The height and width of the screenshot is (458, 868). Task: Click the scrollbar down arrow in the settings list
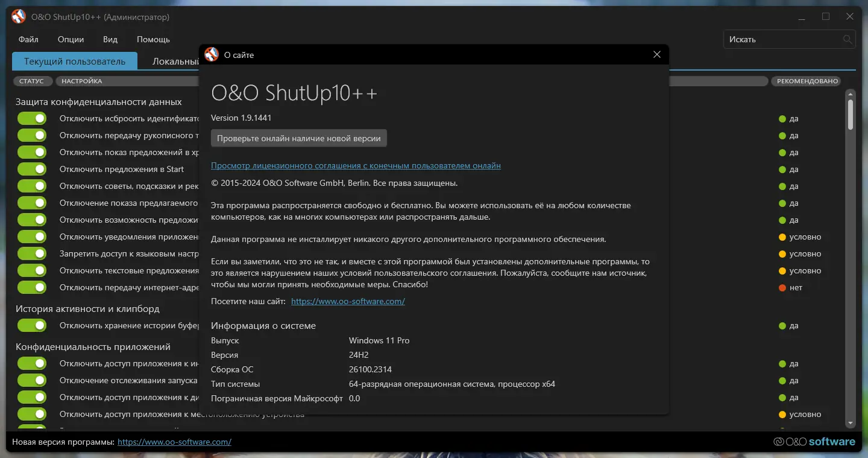[851, 424]
